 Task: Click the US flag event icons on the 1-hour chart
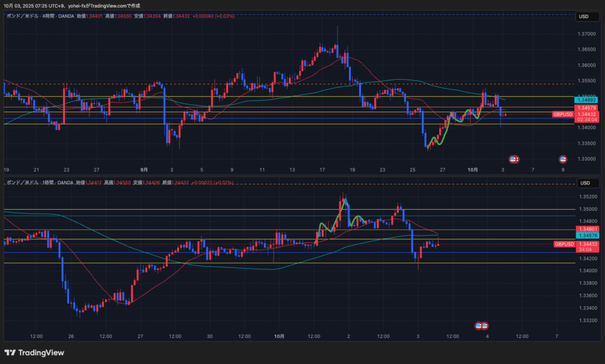[482, 326]
